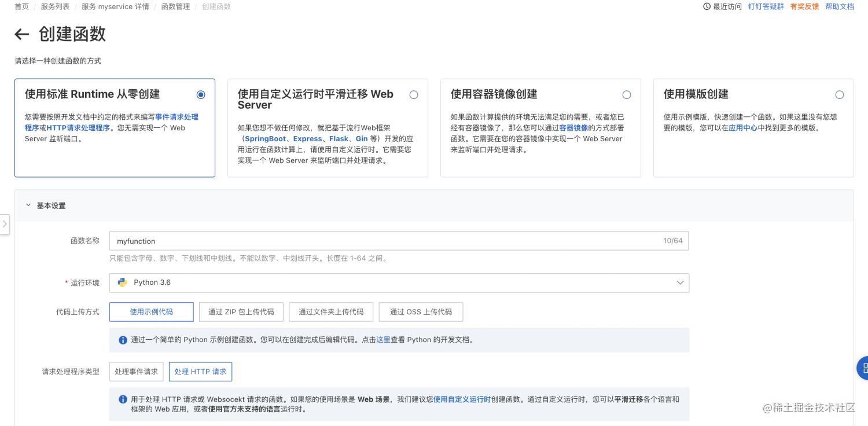Open 事件请求处理程序 link
The width and height of the screenshot is (868, 426).
click(x=176, y=117)
